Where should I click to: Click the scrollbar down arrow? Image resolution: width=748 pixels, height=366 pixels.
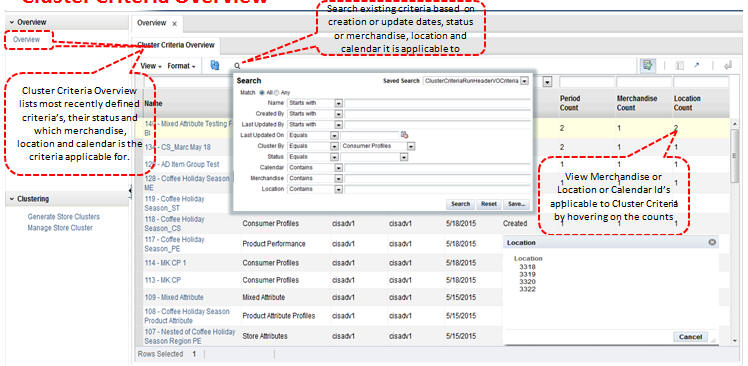pos(735,341)
